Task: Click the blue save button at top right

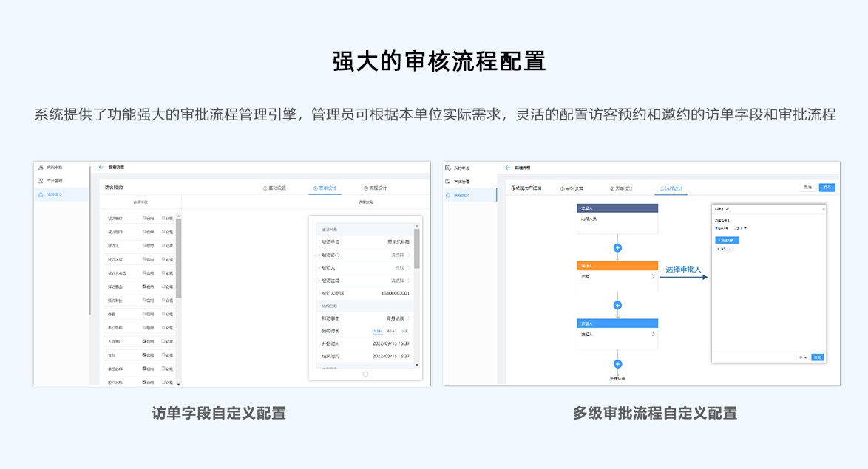Action: coord(827,188)
